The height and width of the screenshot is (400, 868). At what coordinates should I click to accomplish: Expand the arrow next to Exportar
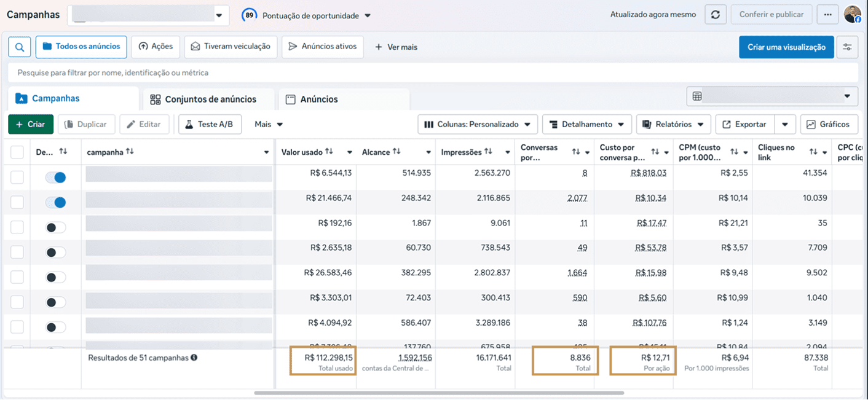click(x=785, y=124)
